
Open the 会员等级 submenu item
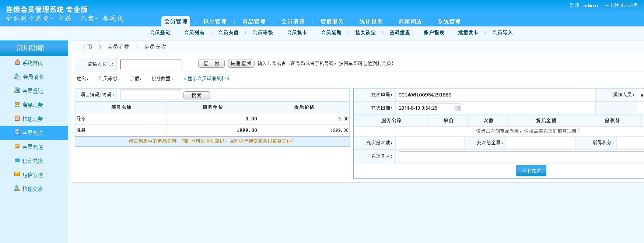[263, 32]
